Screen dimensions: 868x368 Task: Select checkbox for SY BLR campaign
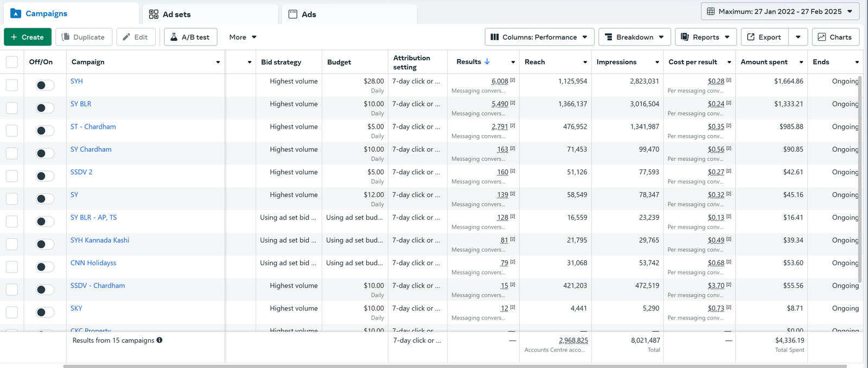click(12, 108)
